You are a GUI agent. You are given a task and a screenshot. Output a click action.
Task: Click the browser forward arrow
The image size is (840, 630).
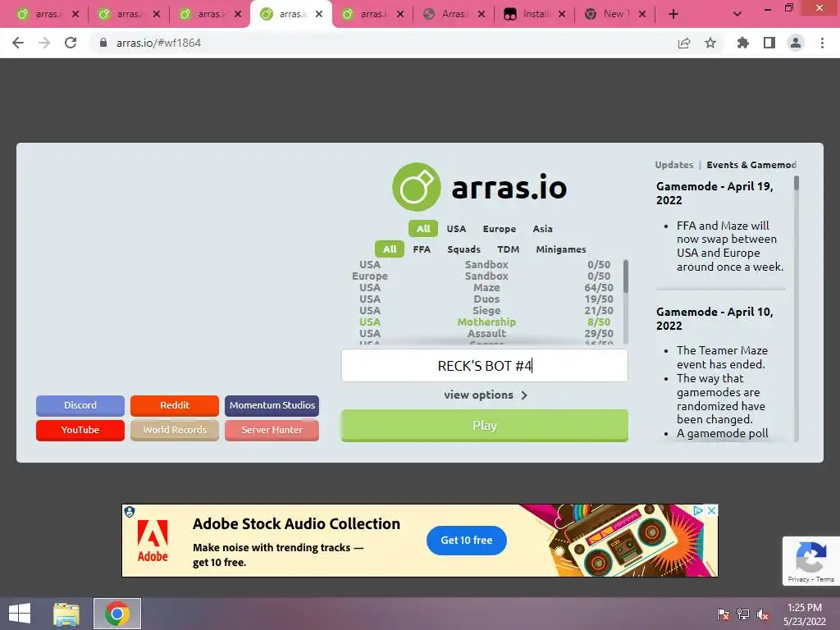click(44, 43)
